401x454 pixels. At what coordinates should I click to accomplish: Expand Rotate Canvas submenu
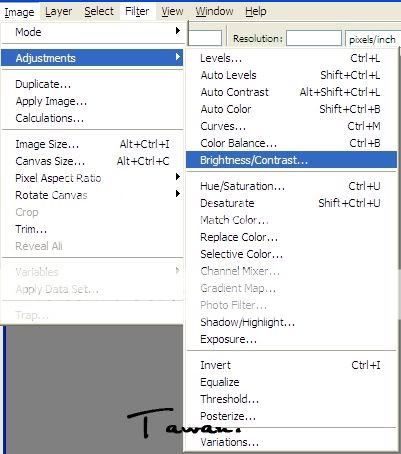(x=178, y=194)
